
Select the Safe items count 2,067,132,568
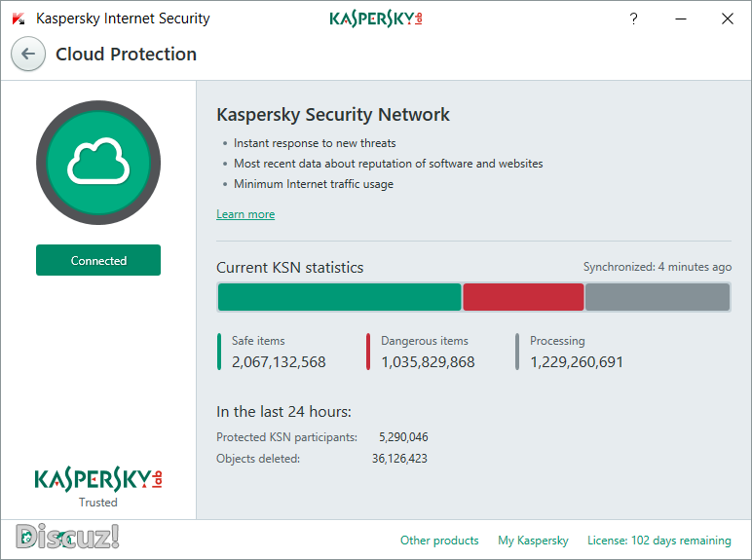(279, 362)
